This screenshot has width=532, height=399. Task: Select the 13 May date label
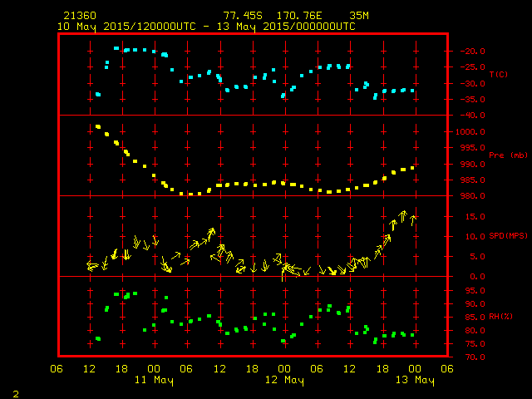pos(413,380)
